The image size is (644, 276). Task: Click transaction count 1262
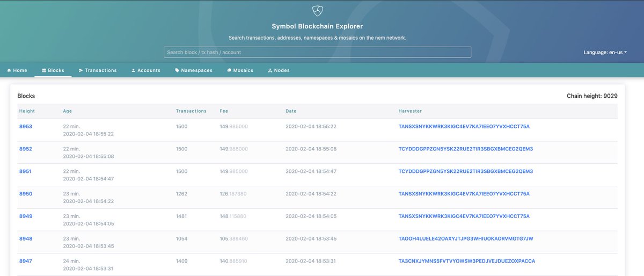[x=182, y=194]
